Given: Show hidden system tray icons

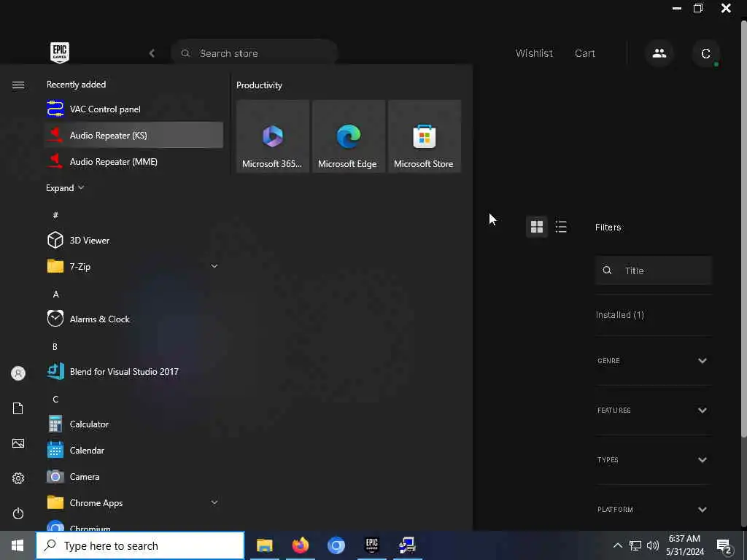Looking at the screenshot, I should point(617,545).
